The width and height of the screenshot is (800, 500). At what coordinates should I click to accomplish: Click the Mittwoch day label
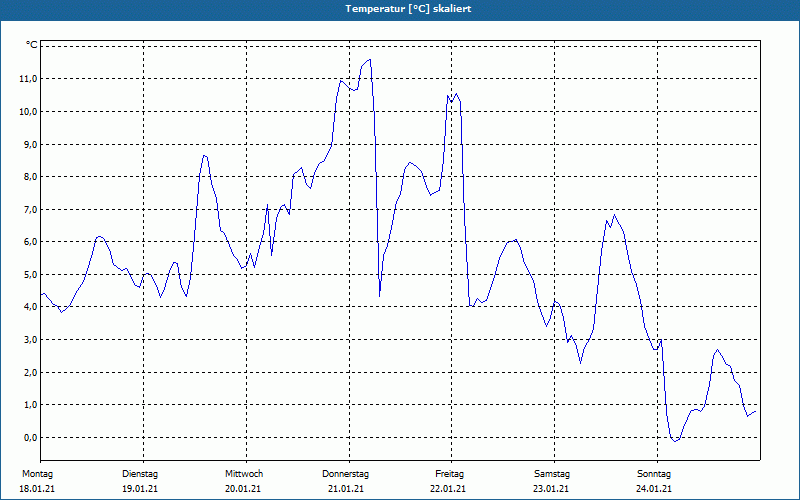(244, 474)
